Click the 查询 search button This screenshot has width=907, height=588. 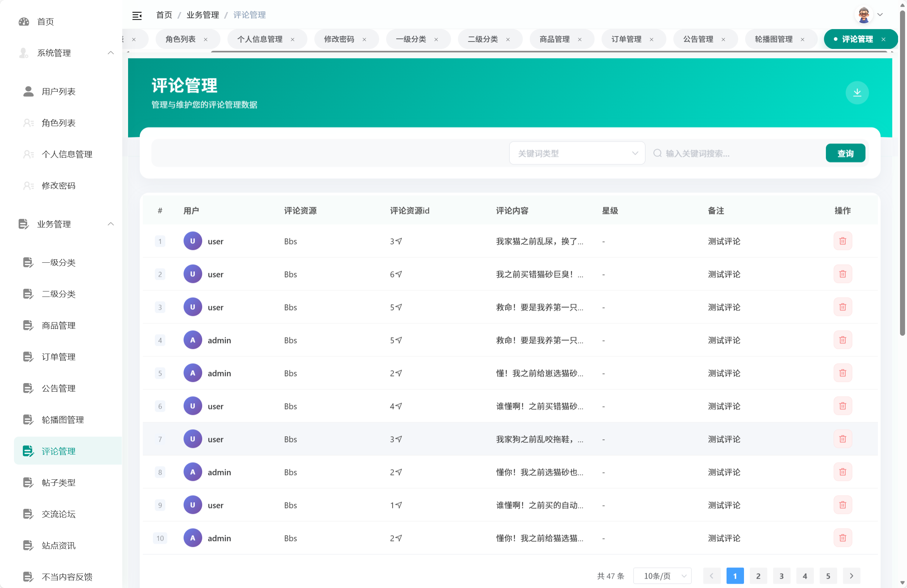tap(845, 153)
